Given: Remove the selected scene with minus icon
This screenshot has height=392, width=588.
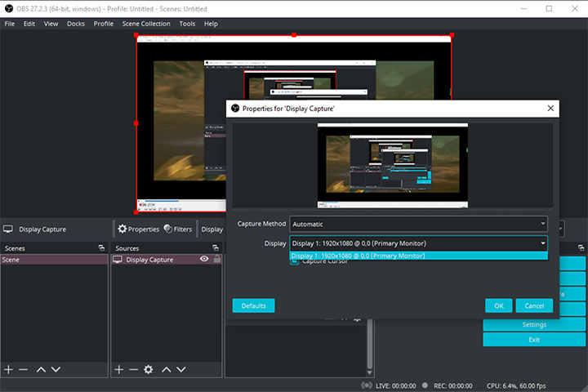Looking at the screenshot, I should point(23,370).
